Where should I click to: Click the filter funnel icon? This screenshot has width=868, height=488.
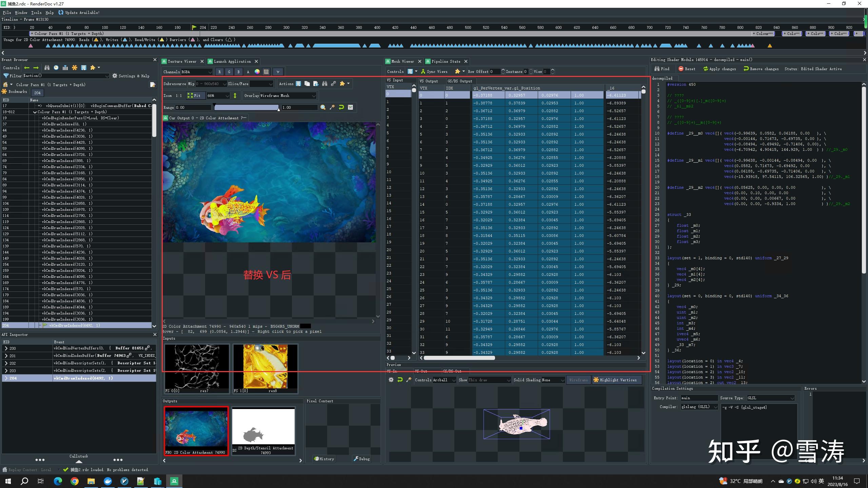click(x=6, y=76)
